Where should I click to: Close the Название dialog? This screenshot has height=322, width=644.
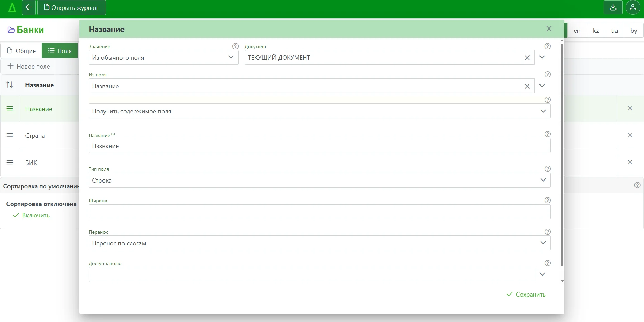point(549,29)
